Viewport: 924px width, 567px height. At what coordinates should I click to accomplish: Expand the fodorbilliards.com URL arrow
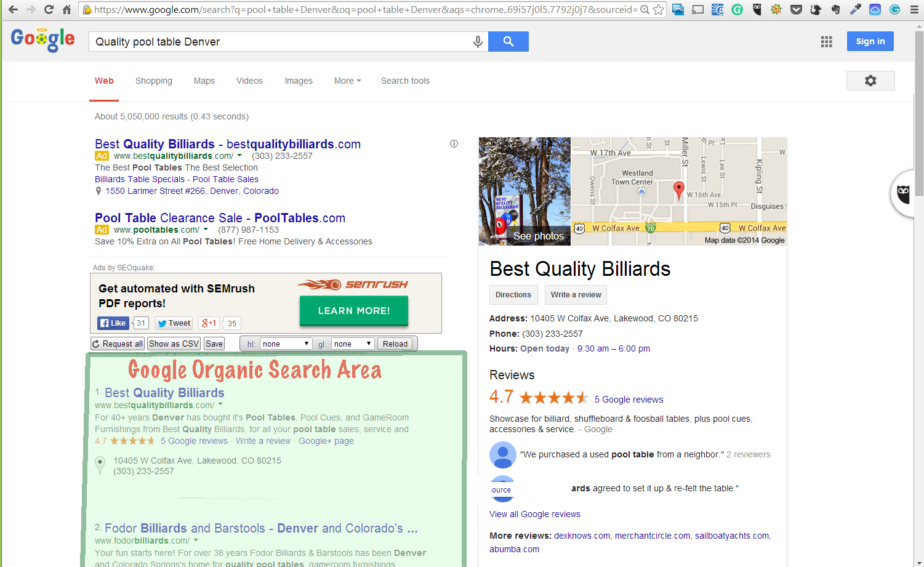tap(196, 540)
